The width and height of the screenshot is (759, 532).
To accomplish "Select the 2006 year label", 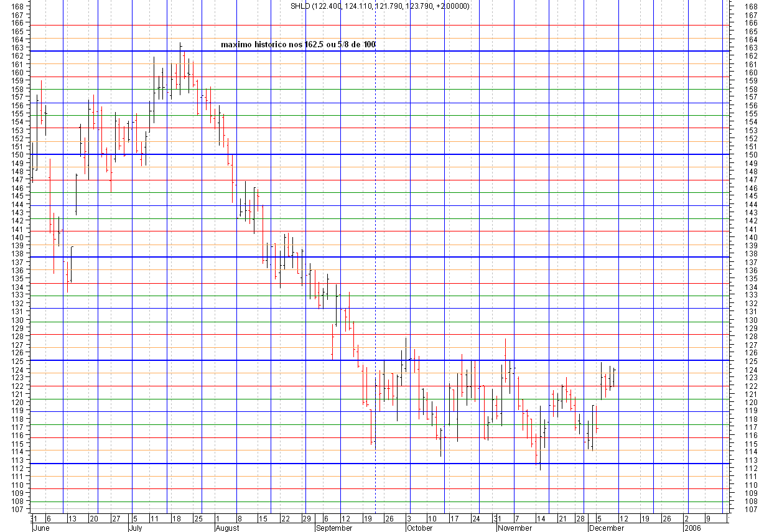I will click(692, 528).
